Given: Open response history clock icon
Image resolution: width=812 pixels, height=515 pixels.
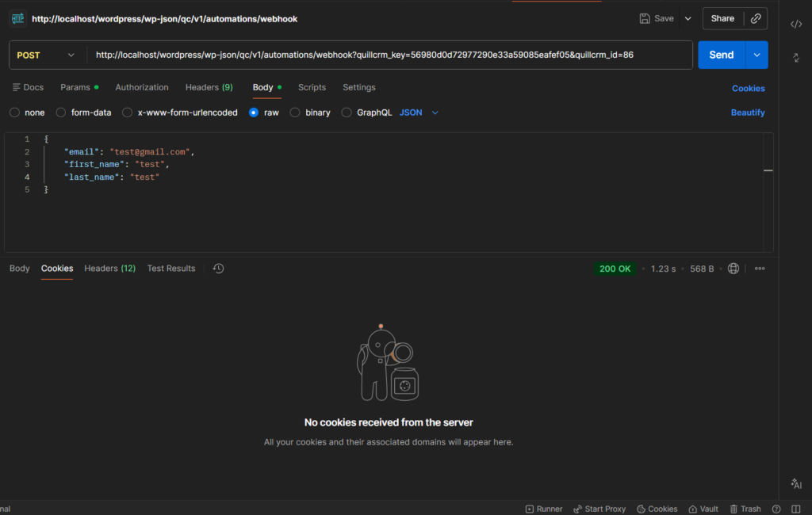Looking at the screenshot, I should [218, 269].
